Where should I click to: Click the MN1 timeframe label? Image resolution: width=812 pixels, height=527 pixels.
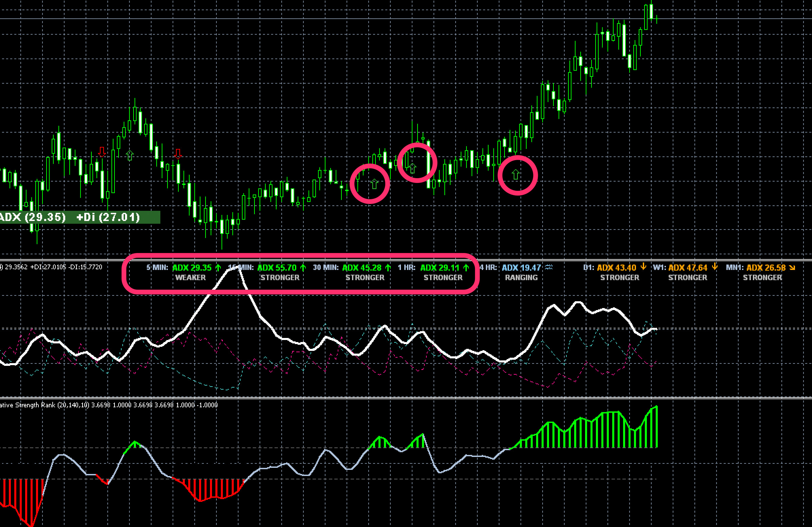tap(735, 267)
